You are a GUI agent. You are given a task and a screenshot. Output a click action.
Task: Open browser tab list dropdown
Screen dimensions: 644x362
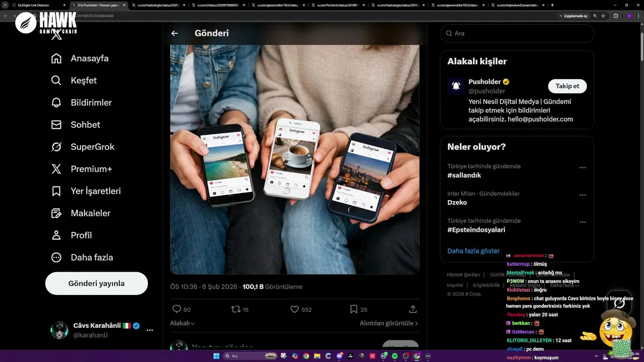click(5, 5)
